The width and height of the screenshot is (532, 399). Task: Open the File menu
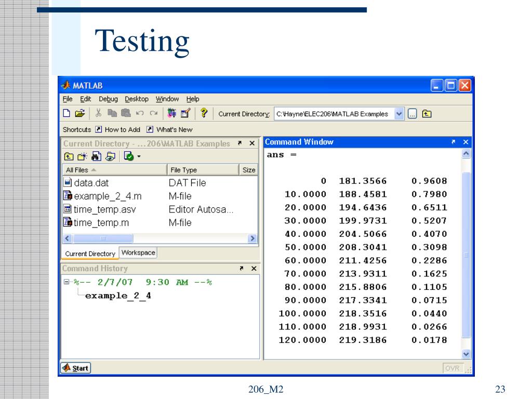coord(68,99)
